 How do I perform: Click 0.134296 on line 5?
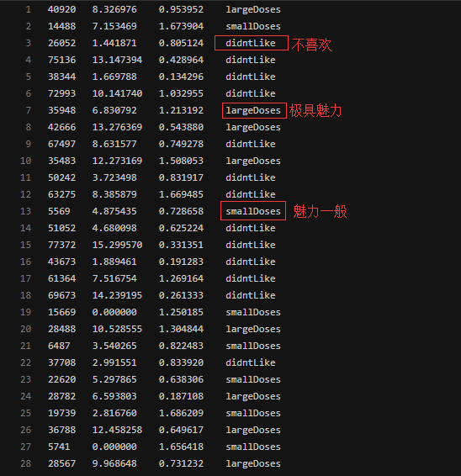pyautogui.click(x=181, y=77)
